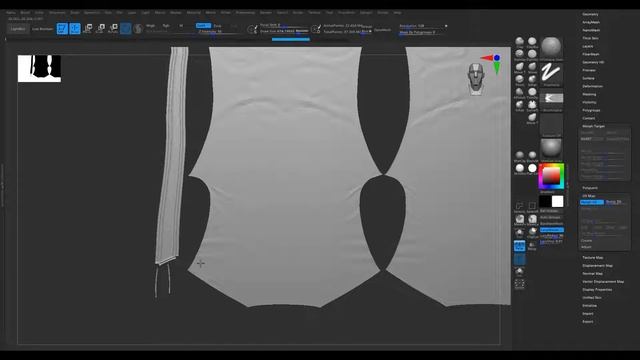Collapse the UV Map subpalette

(589, 196)
